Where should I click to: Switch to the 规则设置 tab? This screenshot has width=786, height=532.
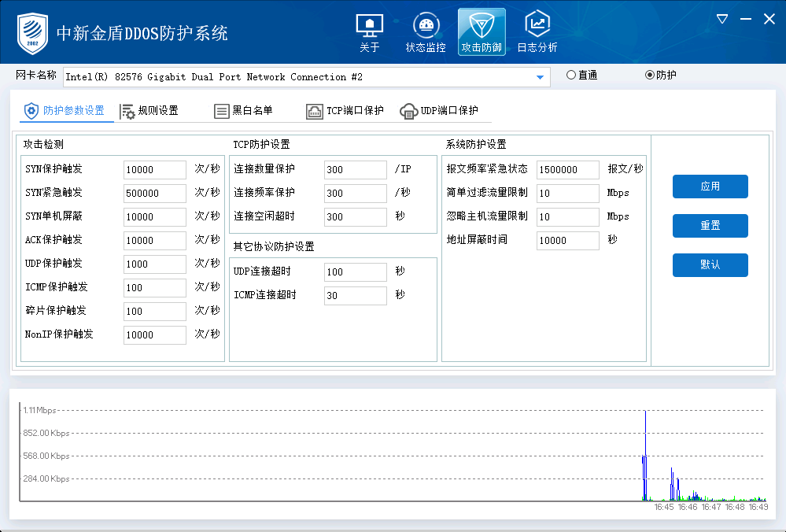pyautogui.click(x=149, y=111)
